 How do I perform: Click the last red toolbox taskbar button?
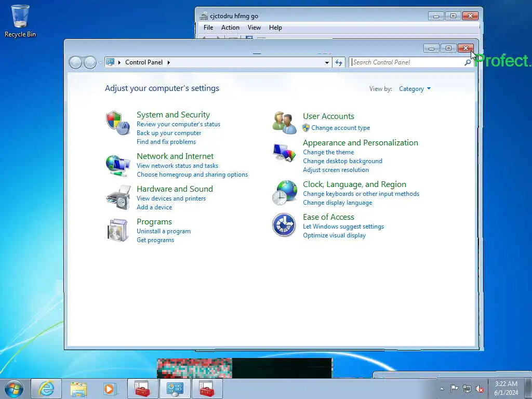207,389
